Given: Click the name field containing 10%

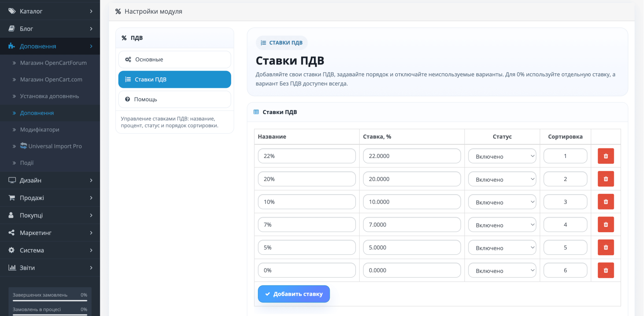Looking at the screenshot, I should (x=307, y=202).
